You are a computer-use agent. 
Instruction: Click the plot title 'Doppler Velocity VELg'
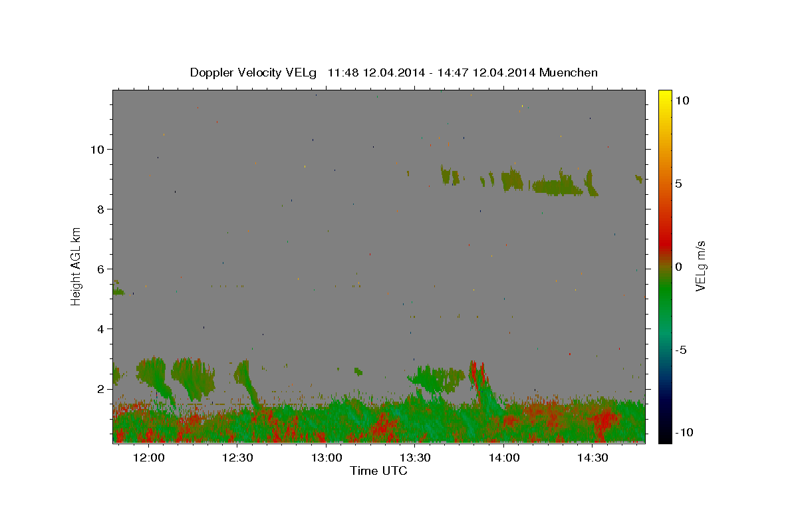(x=253, y=72)
